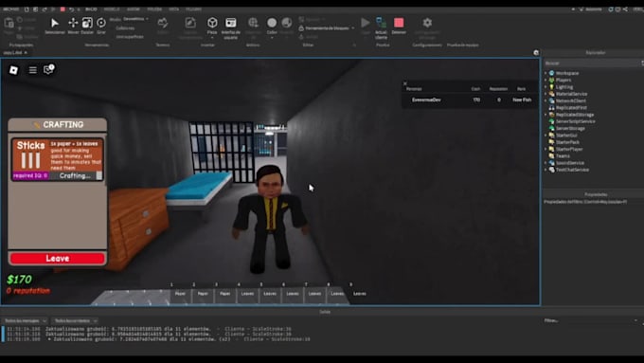The height and width of the screenshot is (363, 644).
Task: Expand the StarterGui node
Action: pos(546,136)
